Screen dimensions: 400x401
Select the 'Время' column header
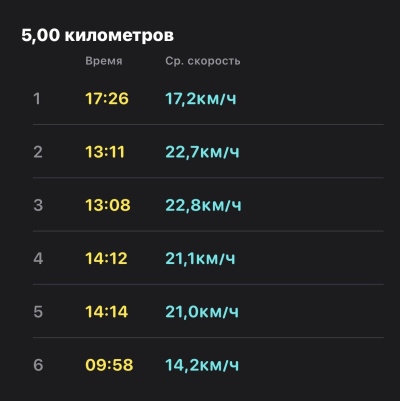click(104, 61)
